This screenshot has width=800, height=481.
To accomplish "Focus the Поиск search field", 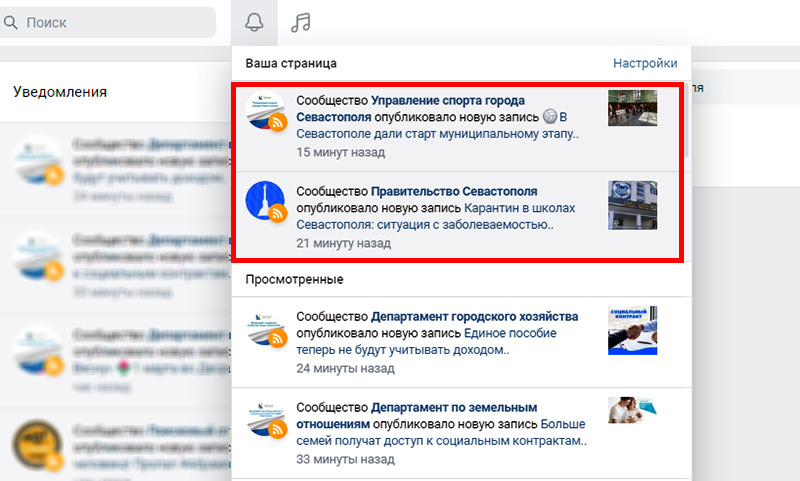I will tap(107, 22).
